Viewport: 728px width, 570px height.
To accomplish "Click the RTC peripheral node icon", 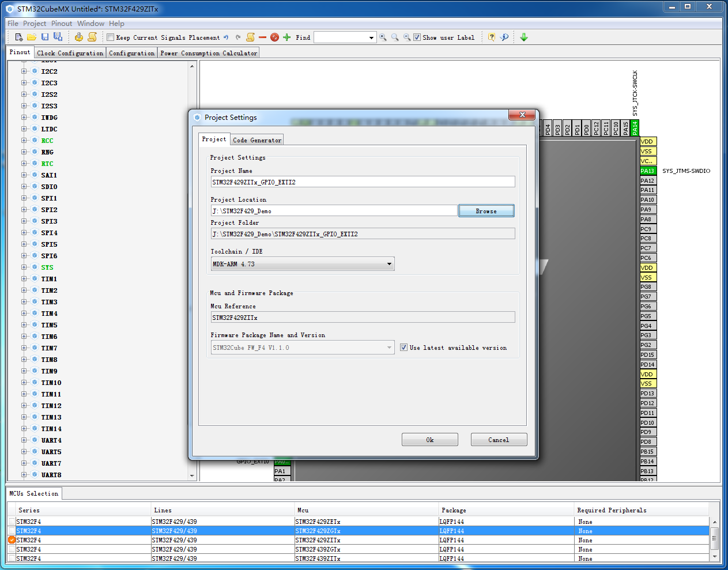I will [35, 163].
